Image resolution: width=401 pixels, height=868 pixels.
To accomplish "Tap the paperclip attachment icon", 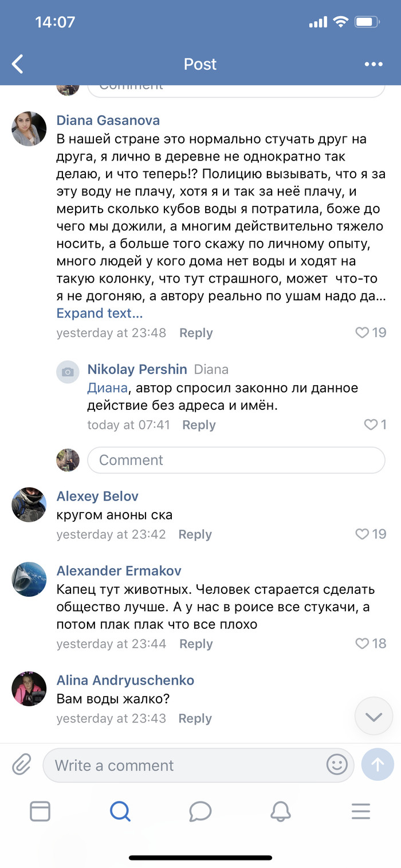I will coord(22,764).
